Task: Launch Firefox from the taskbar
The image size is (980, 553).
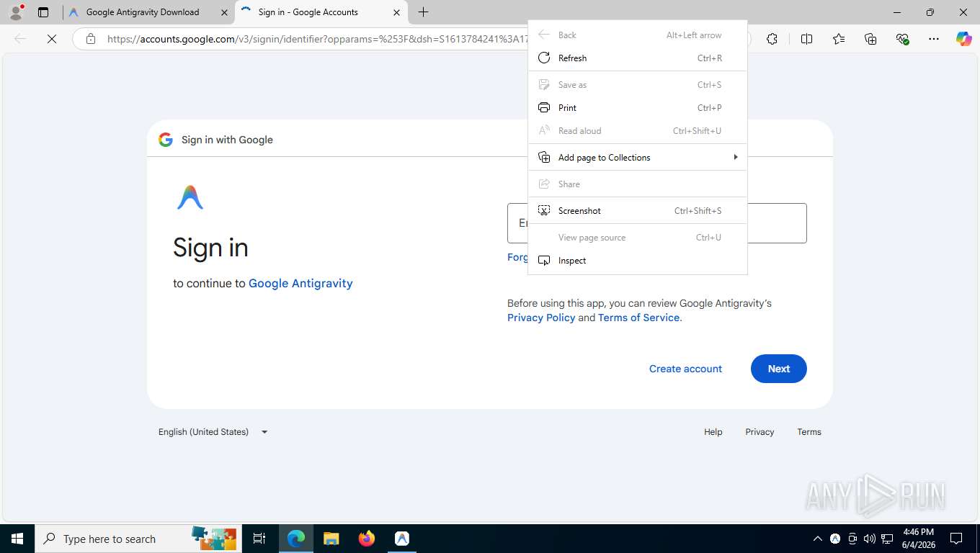Action: 367,539
